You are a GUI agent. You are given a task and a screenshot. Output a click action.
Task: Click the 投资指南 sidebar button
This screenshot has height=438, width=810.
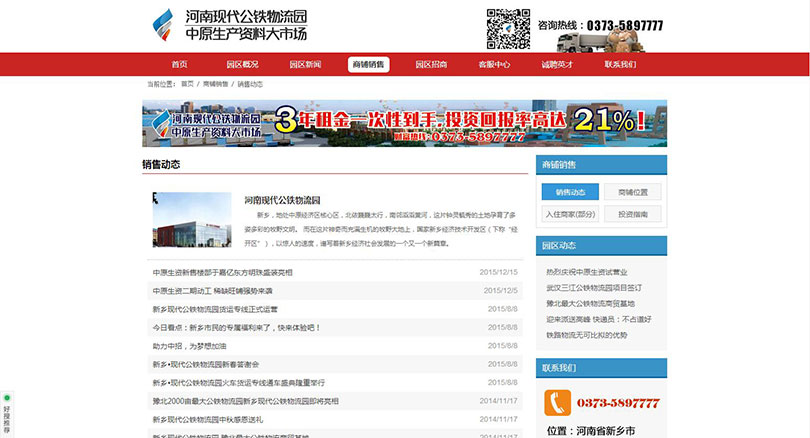[633, 214]
